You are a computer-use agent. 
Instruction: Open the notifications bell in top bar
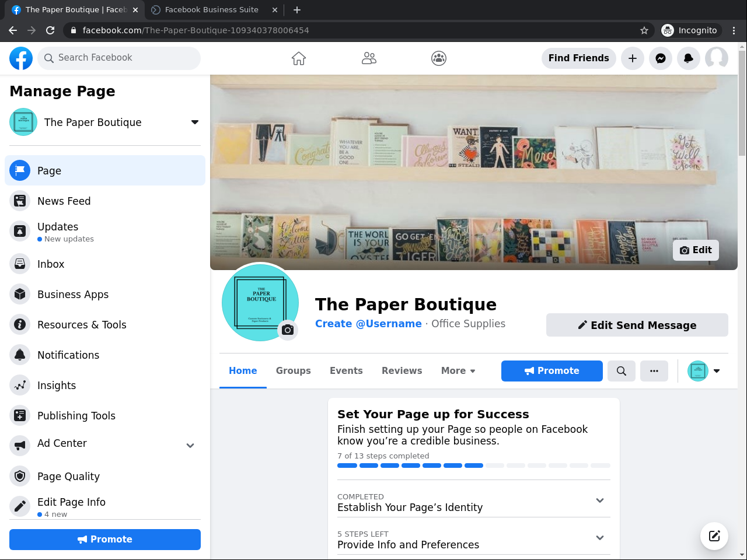click(689, 58)
